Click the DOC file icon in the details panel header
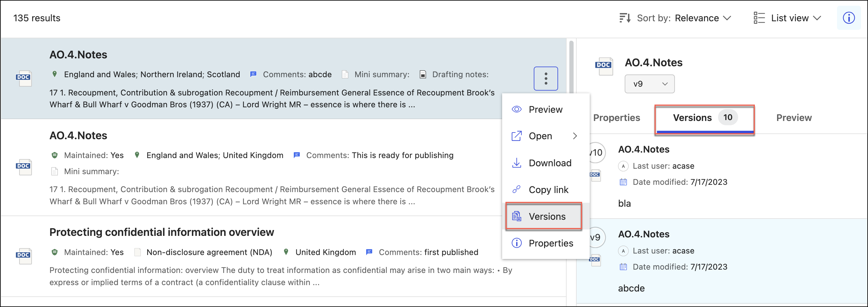Image resolution: width=868 pixels, height=307 pixels. [603, 66]
